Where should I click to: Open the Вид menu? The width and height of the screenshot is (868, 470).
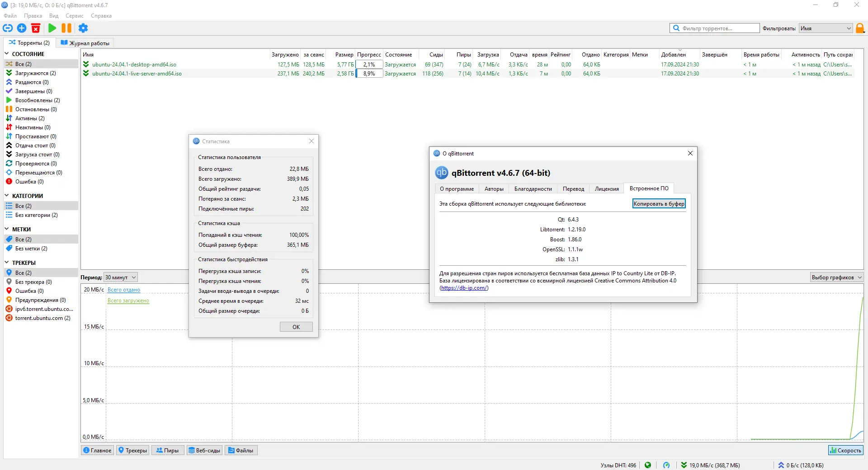click(54, 16)
